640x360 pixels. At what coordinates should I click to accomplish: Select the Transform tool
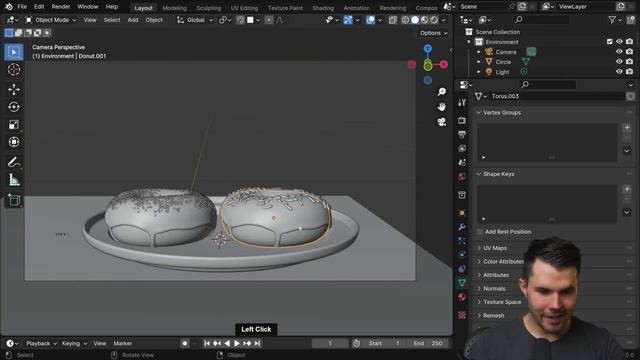[14, 142]
